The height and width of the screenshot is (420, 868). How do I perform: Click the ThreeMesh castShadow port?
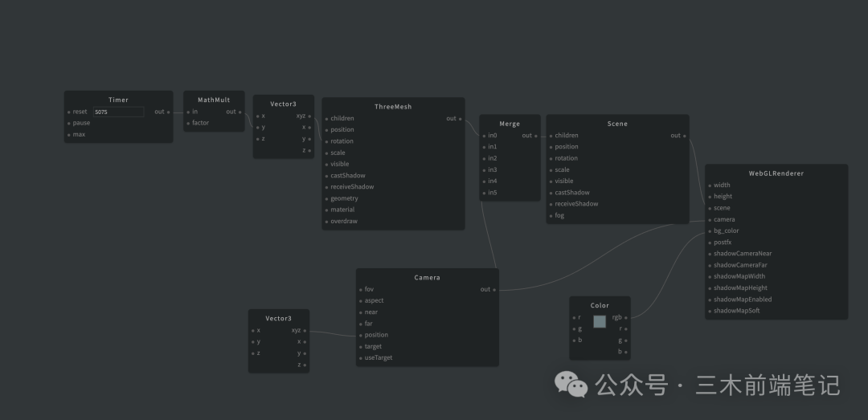tap(326, 176)
